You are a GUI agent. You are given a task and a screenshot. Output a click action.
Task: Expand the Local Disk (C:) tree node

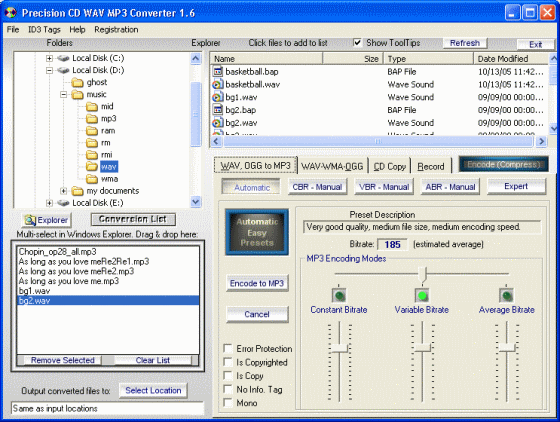[x=50, y=58]
